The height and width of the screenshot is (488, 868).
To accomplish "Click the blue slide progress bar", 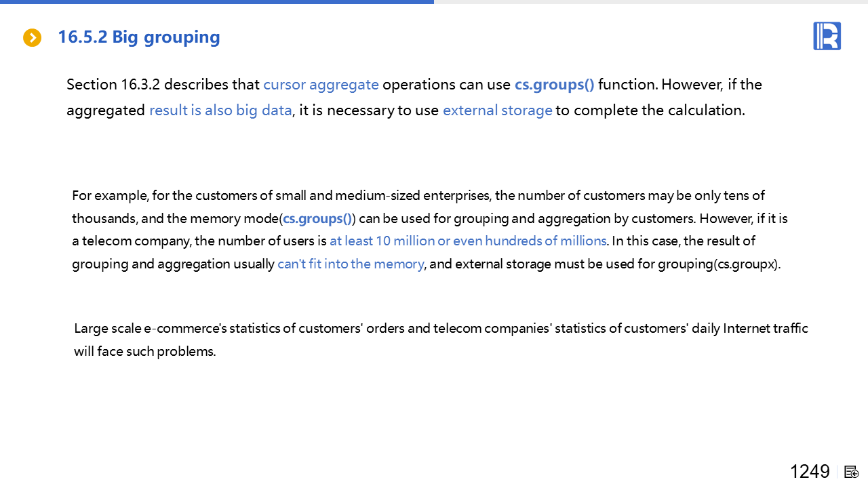I will (x=217, y=2).
